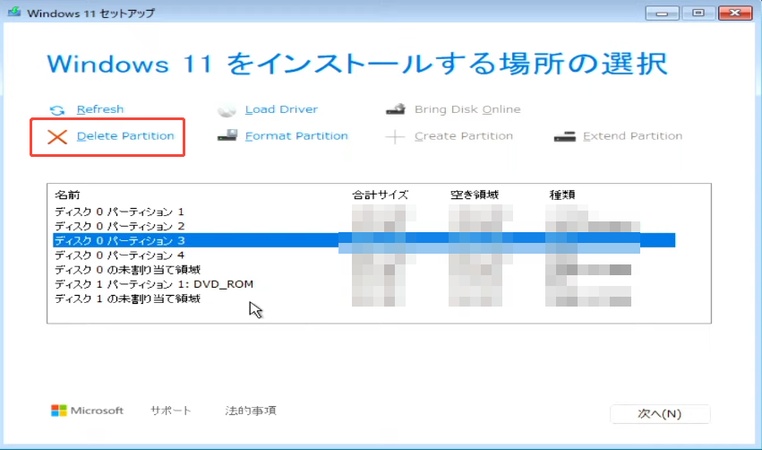The image size is (762, 450).
Task: Click the Extend Partition icon
Action: click(x=565, y=137)
